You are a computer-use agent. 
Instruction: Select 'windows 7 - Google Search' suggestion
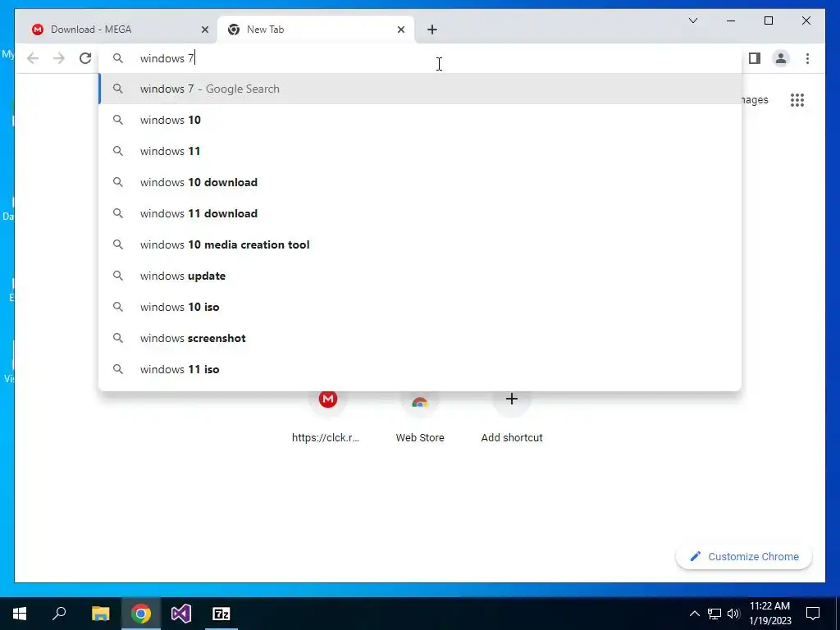420,89
